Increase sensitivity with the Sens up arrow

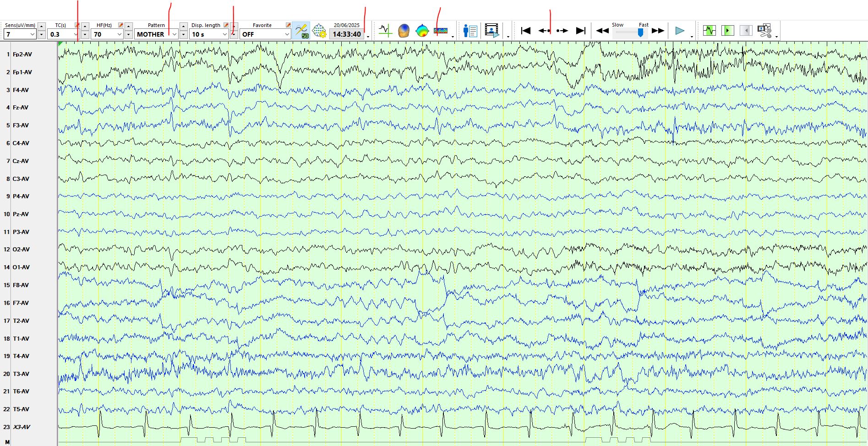click(x=42, y=26)
